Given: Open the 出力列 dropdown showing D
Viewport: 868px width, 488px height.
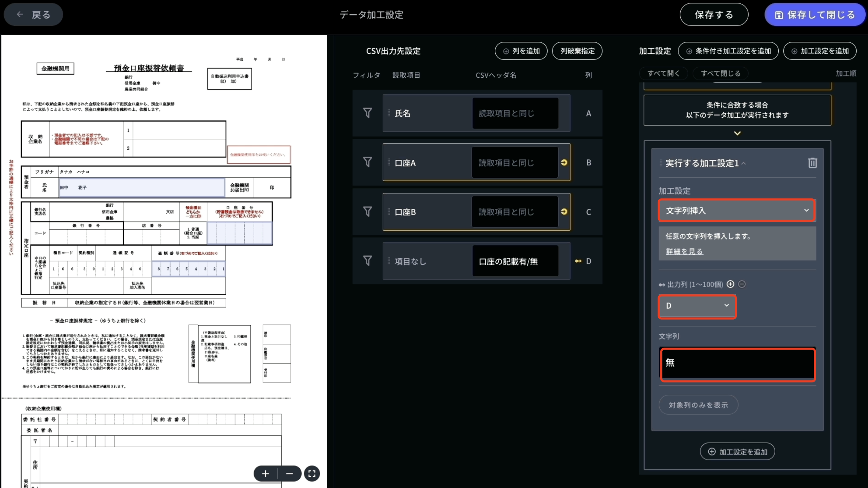Looking at the screenshot, I should tap(697, 306).
